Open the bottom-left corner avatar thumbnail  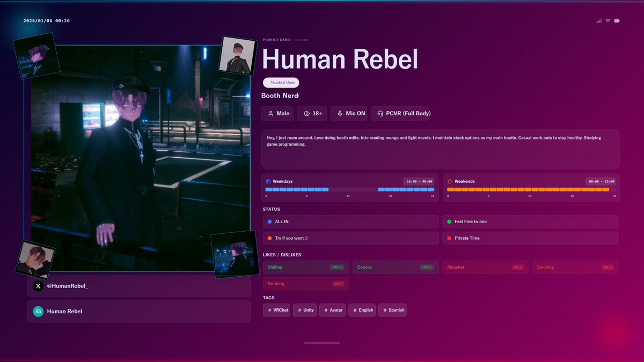point(35,260)
